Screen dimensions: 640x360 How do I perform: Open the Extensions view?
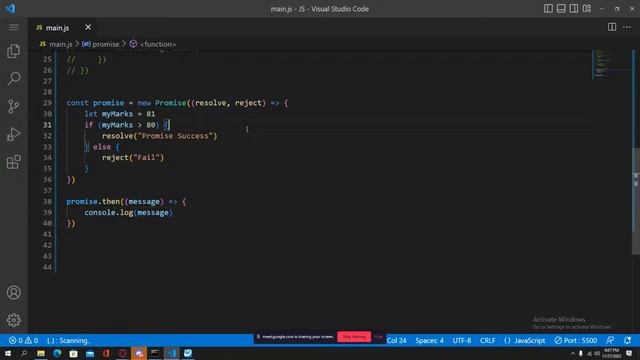tap(13, 162)
